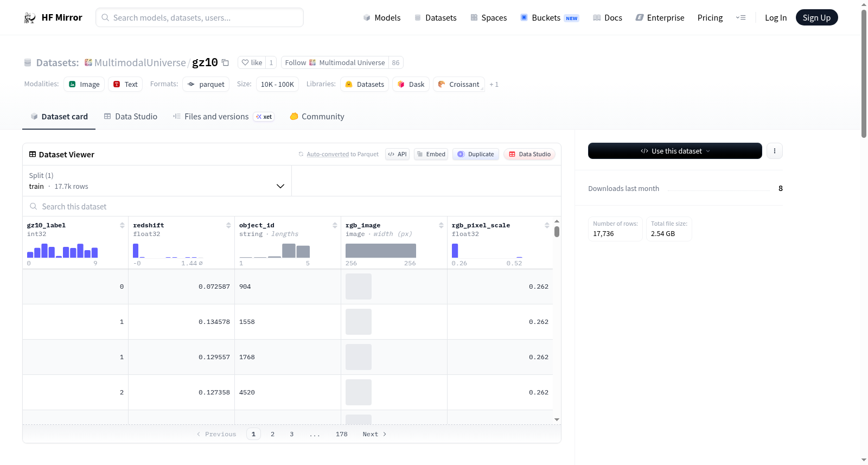
Task: Click Next page in pagination
Action: [x=374, y=434]
